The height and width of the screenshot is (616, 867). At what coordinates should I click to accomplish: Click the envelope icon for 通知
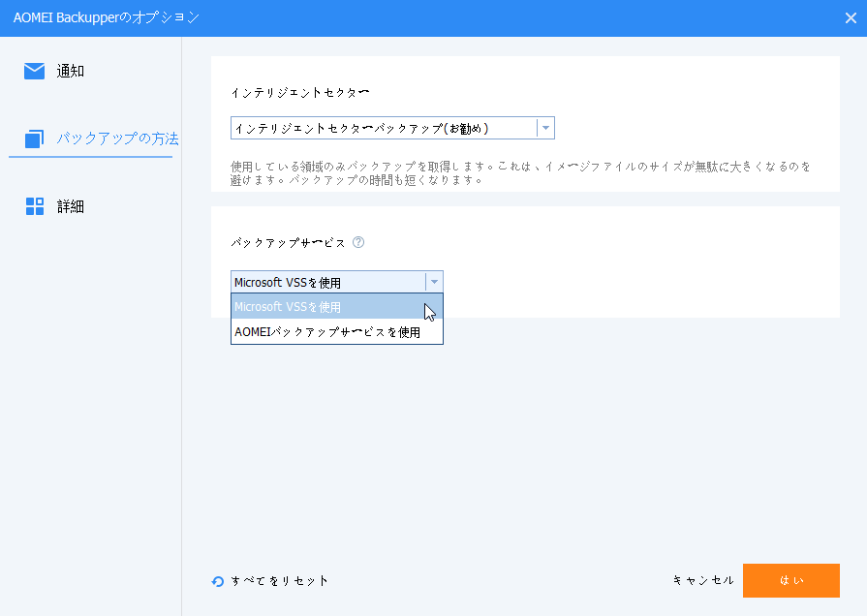click(x=35, y=71)
